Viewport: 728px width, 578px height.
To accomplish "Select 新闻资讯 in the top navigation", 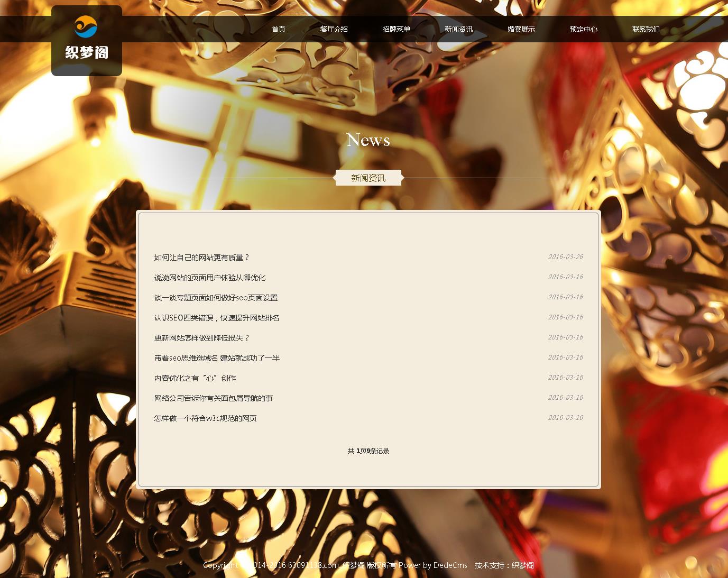I will tap(458, 29).
